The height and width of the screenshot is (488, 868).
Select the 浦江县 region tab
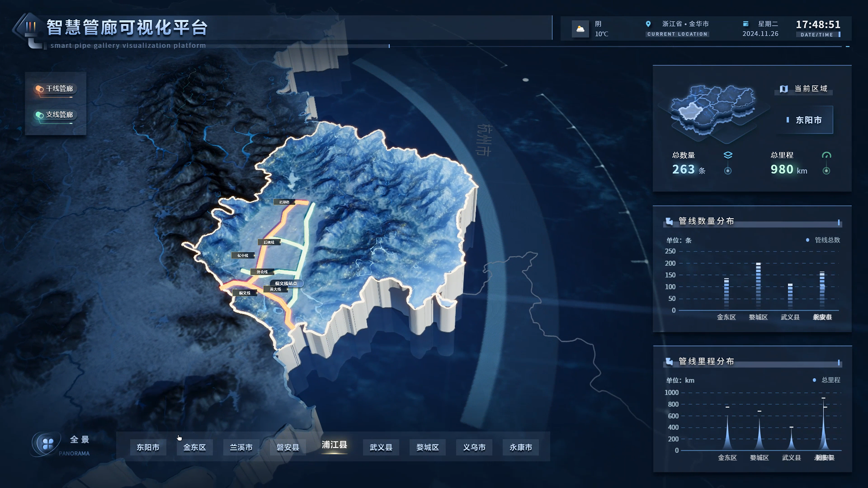point(335,446)
